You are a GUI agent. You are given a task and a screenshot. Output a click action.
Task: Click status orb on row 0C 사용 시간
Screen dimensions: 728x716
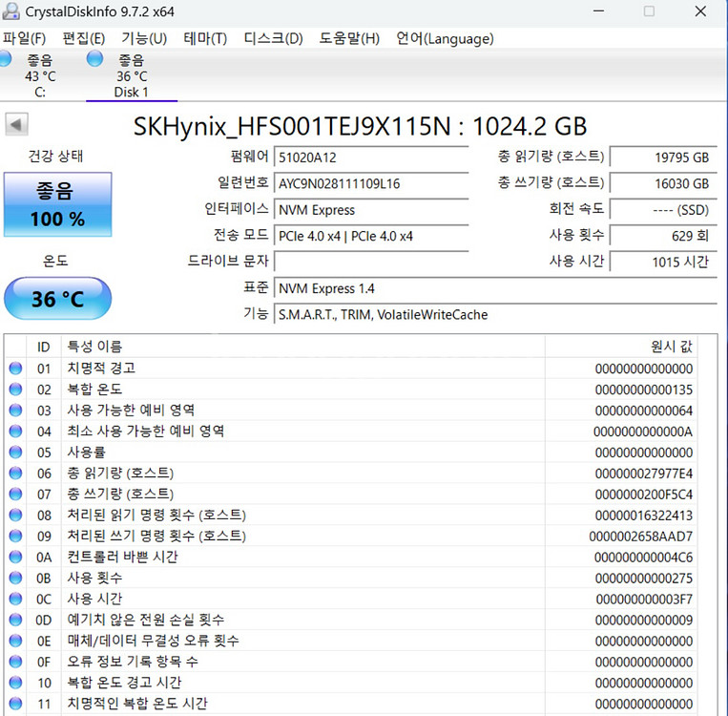15,599
